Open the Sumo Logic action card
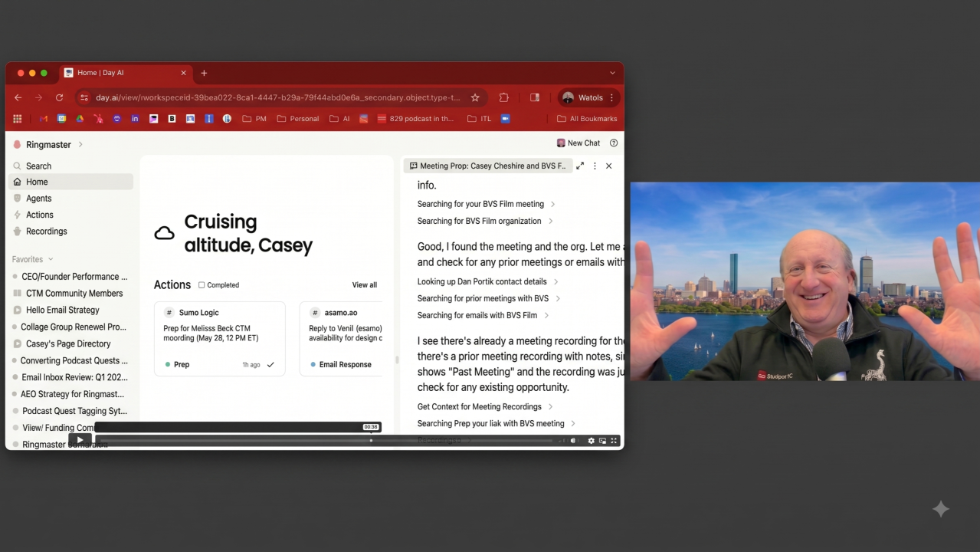 tap(219, 338)
